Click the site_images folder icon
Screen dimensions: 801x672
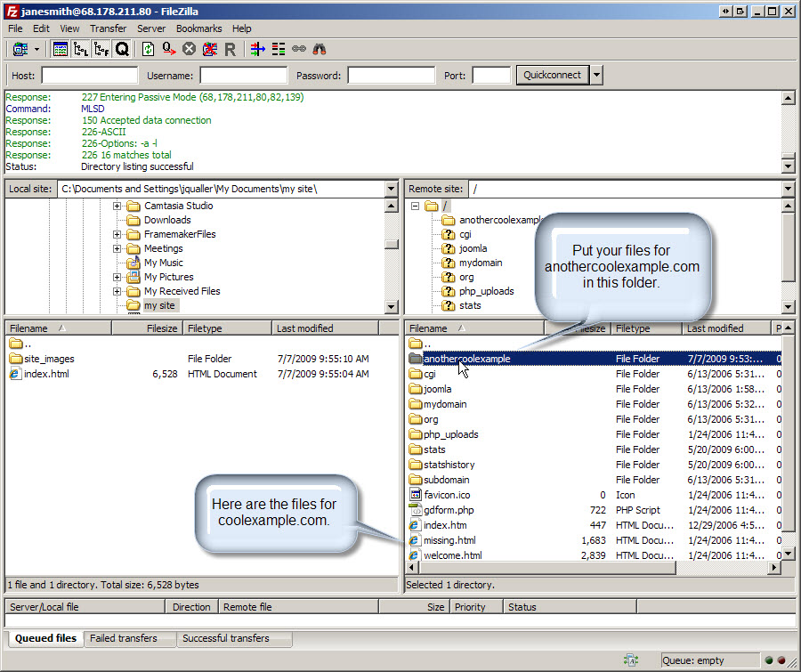pyautogui.click(x=15, y=359)
